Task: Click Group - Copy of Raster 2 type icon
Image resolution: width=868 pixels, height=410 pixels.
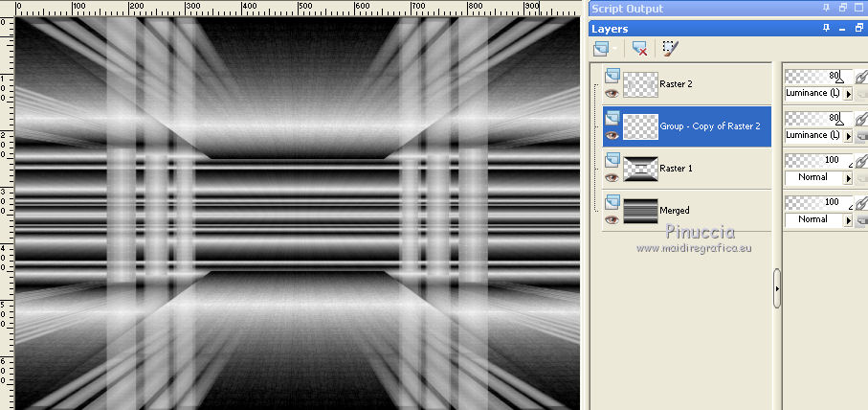Action: [x=612, y=118]
